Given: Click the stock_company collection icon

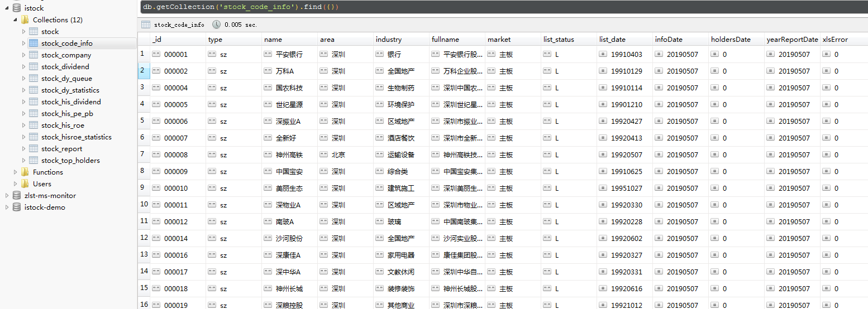Looking at the screenshot, I should tap(34, 55).
